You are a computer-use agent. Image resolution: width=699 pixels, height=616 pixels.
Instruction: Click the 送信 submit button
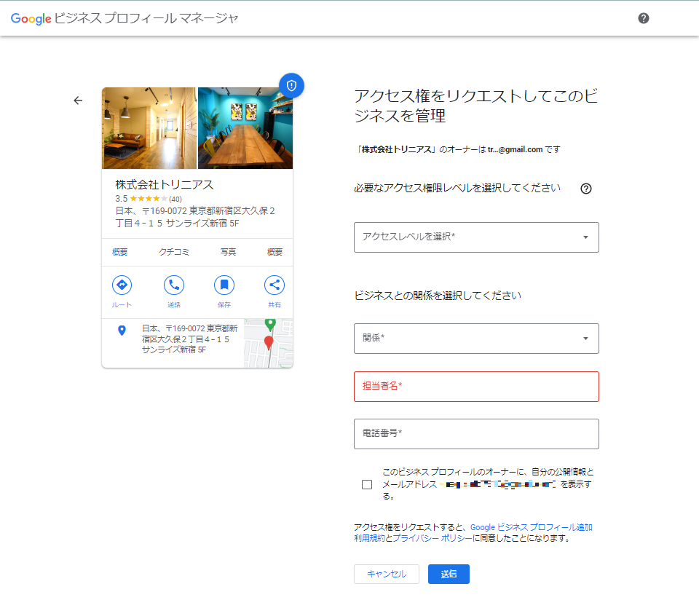point(449,574)
